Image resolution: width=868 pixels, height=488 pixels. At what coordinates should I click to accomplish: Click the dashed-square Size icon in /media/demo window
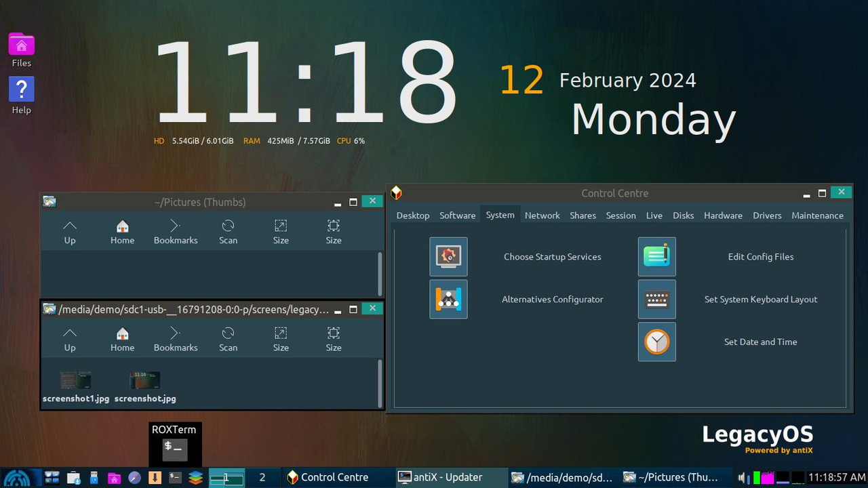click(334, 339)
